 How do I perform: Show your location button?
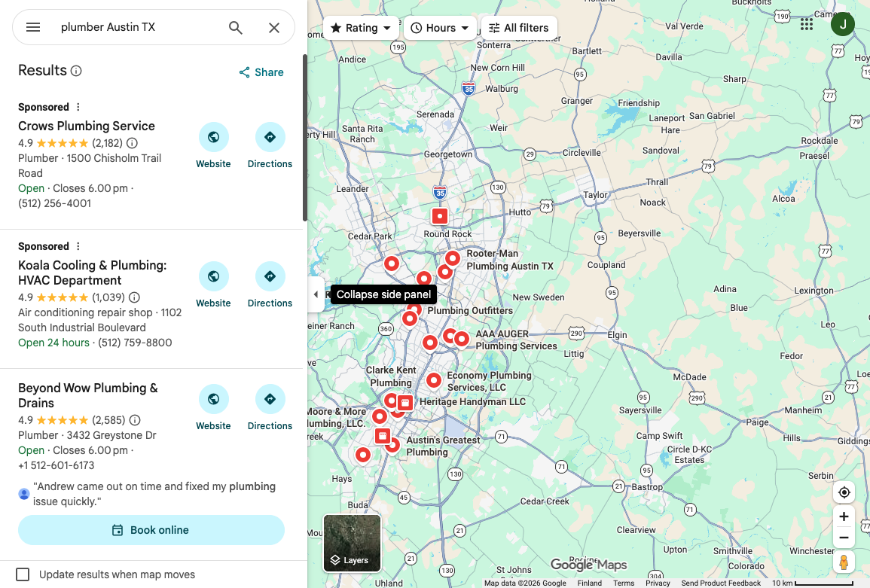tap(844, 492)
